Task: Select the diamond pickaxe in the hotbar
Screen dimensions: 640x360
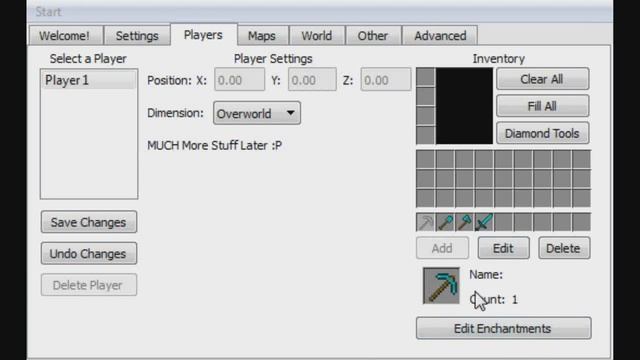Action: 425,222
